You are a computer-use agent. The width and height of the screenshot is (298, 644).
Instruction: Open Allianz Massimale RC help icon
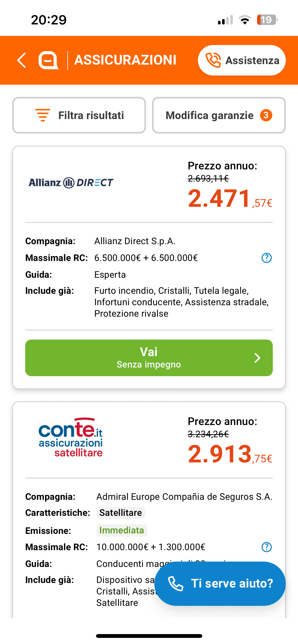point(266,258)
